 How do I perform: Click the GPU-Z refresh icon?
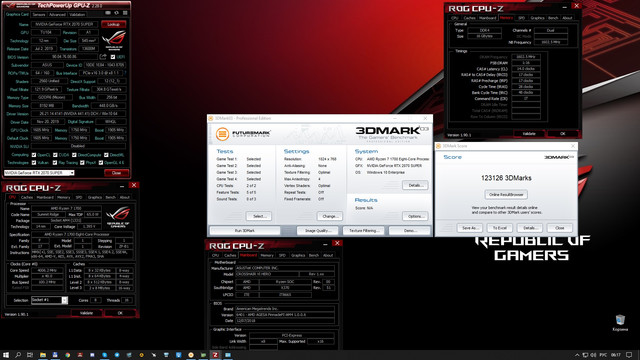tap(116, 13)
